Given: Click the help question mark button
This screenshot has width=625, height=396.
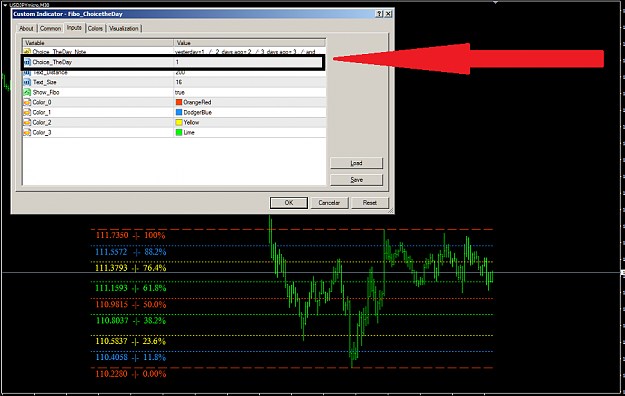Looking at the screenshot, I should click(379, 14).
